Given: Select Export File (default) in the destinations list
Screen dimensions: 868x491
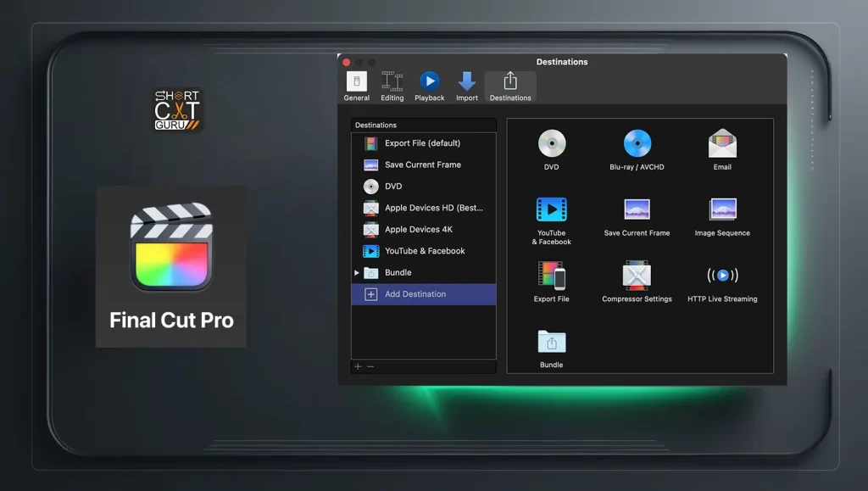Looking at the screenshot, I should point(424,143).
